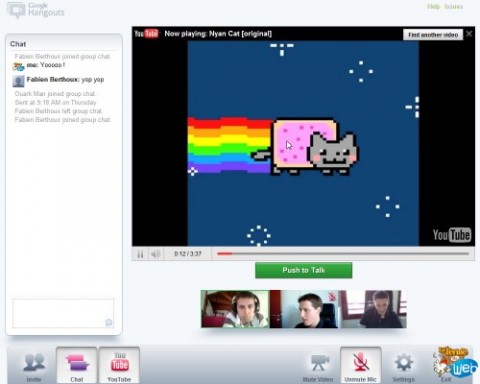
Task: Open the Issues link
Action: pyautogui.click(x=453, y=7)
